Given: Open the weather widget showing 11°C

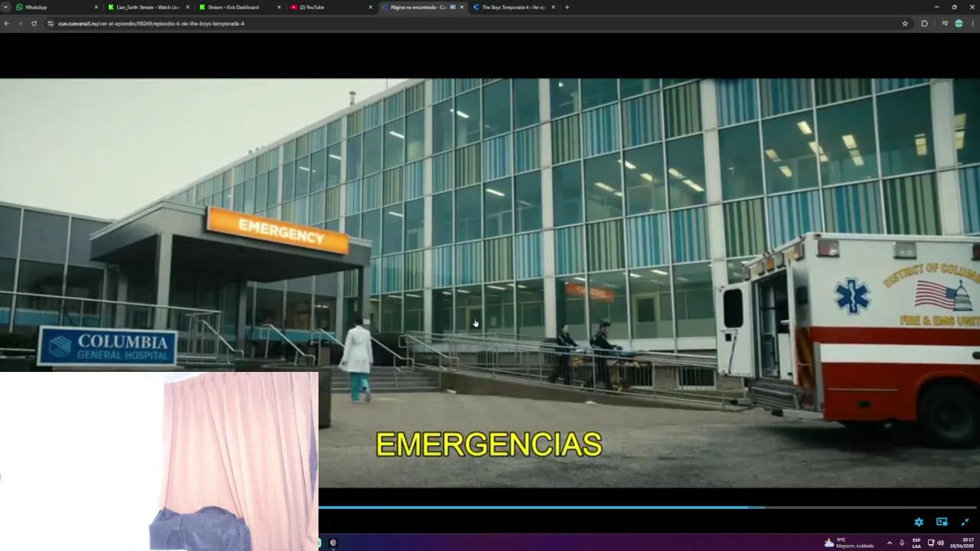Looking at the screenshot, I should pos(848,543).
